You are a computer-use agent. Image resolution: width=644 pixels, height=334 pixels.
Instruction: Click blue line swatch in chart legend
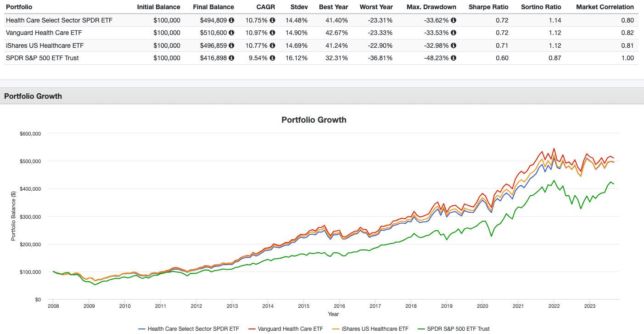[142, 329]
